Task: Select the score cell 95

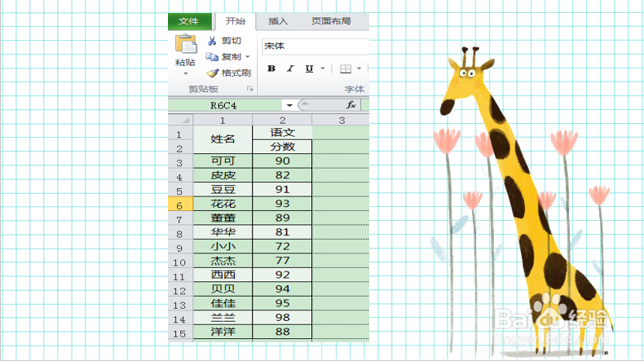Action: pyautogui.click(x=283, y=303)
